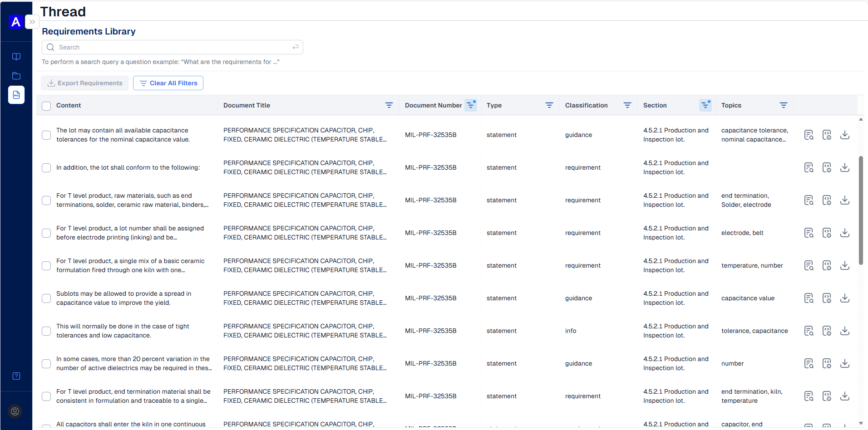
Task: Expand the sidebar with the chevron button
Action: point(32,22)
